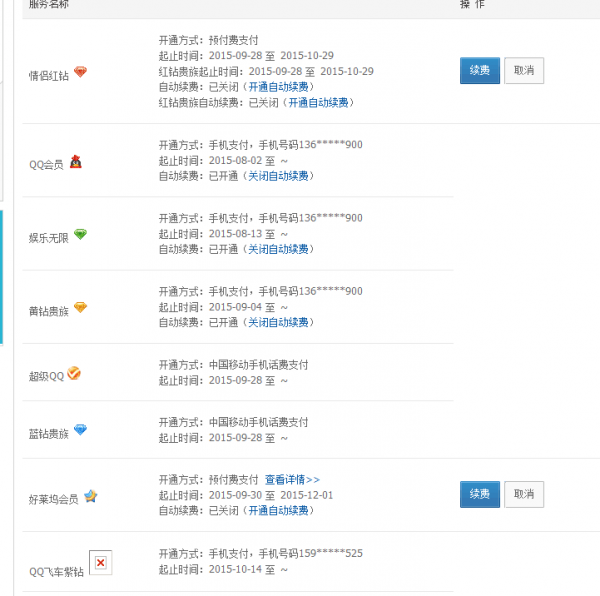Click 起止时间 2015-09-30 至 2015-12-01 line
Screen dimensions: 600x596
pos(246,495)
